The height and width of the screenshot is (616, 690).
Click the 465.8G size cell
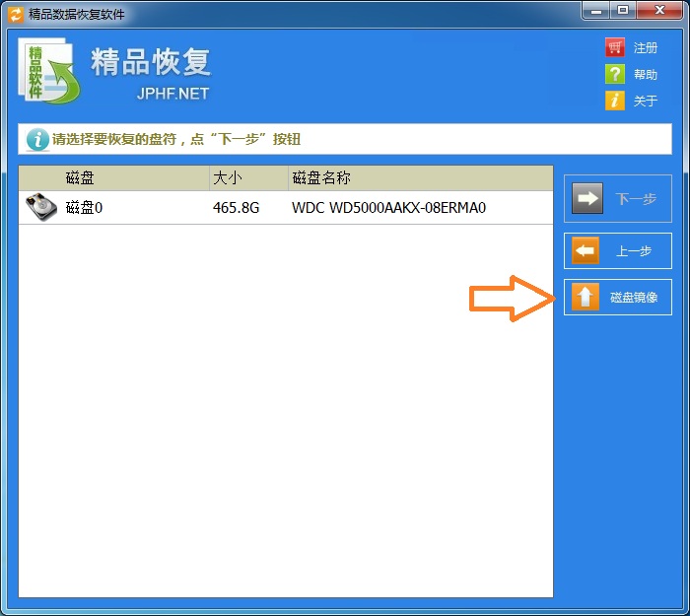[x=237, y=207]
